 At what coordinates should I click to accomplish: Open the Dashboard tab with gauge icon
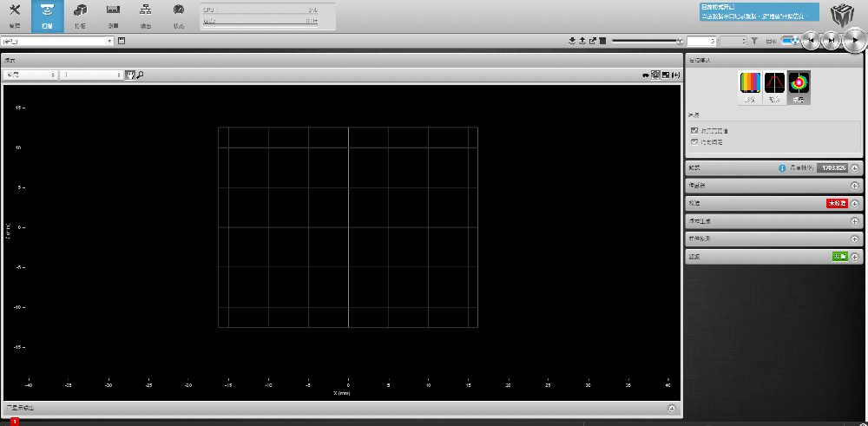point(178,16)
